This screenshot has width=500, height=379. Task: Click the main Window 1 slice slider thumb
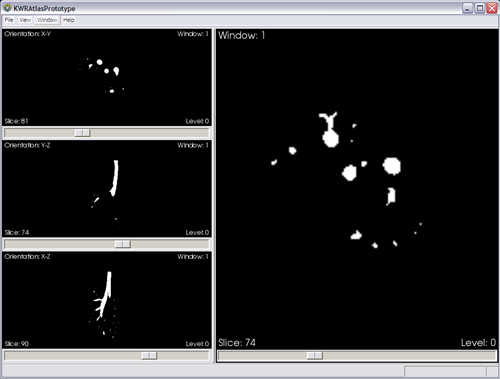pyautogui.click(x=315, y=355)
